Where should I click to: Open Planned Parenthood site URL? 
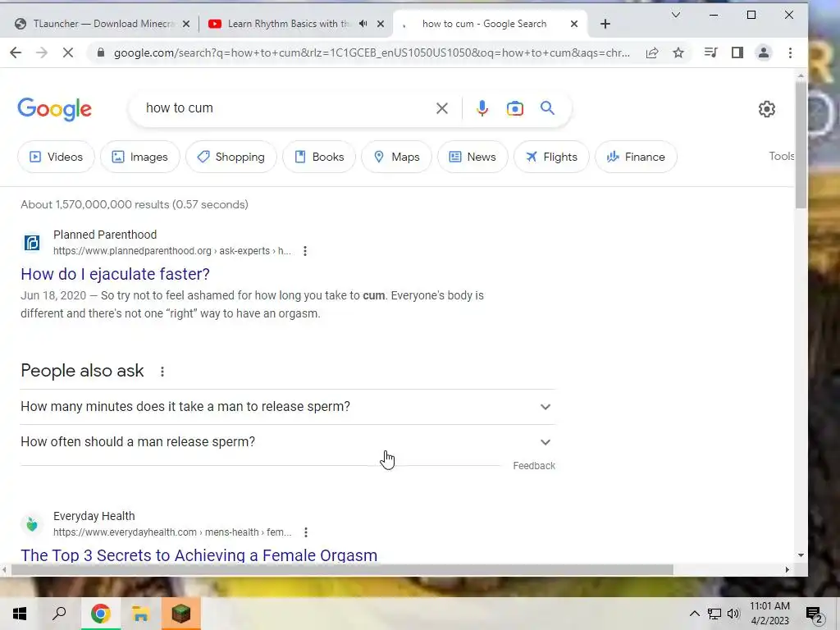(x=172, y=251)
